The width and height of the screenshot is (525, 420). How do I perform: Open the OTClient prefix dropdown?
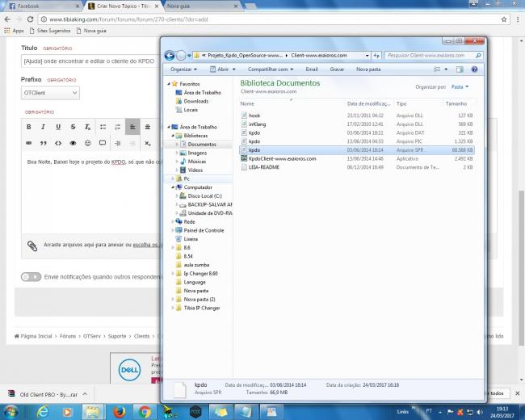tap(50, 93)
